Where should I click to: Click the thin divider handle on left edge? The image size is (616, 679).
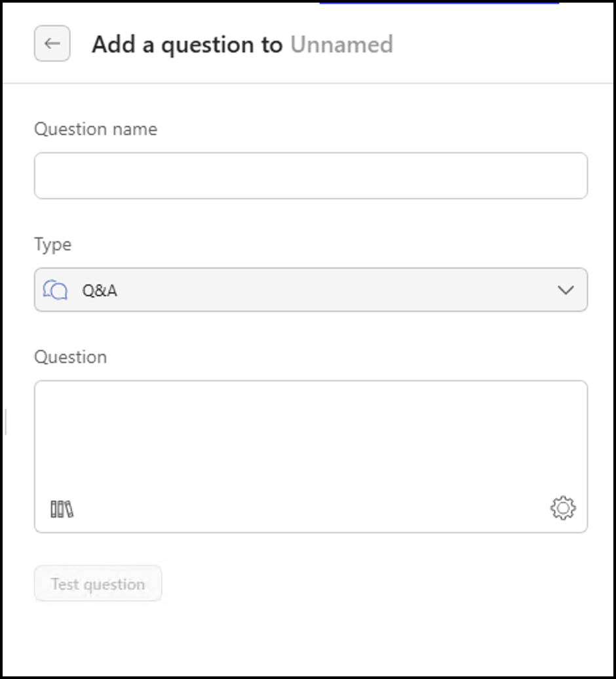click(6, 422)
